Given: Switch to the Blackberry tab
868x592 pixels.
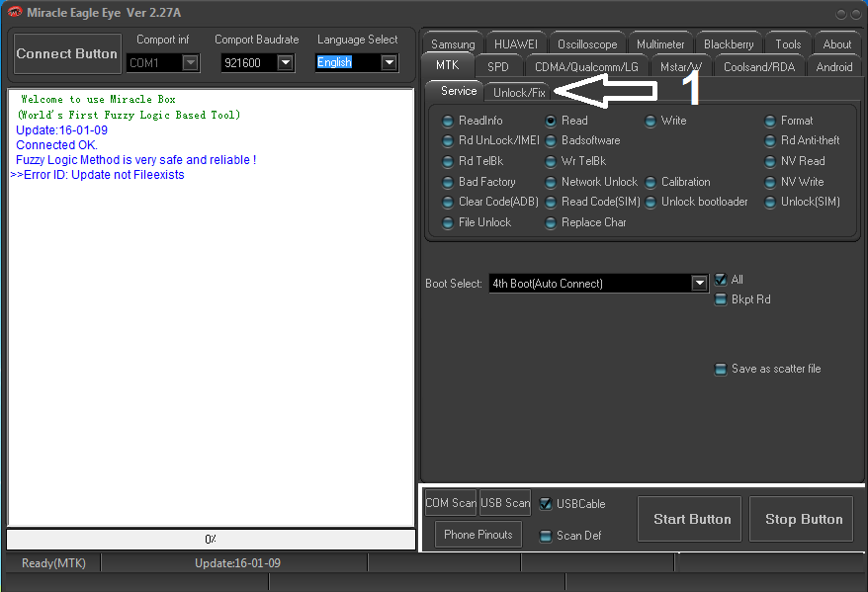Looking at the screenshot, I should [x=729, y=44].
